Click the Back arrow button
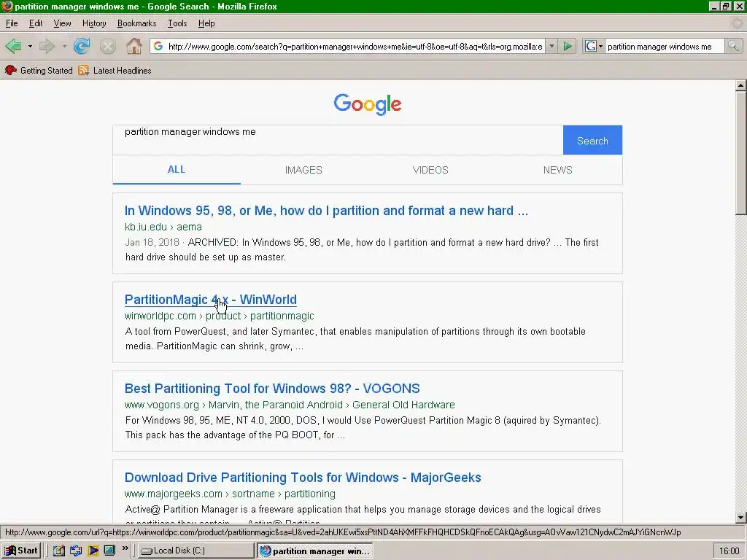 [x=13, y=46]
